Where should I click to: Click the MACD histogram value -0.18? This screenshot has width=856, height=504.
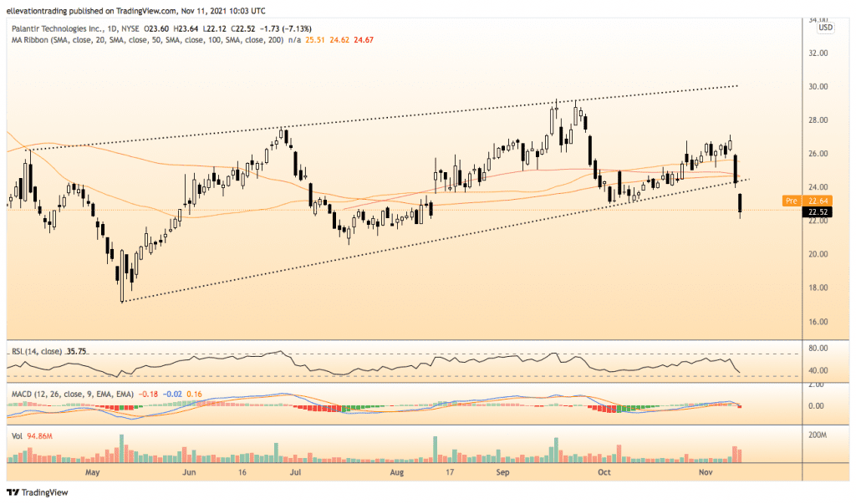click(x=149, y=394)
